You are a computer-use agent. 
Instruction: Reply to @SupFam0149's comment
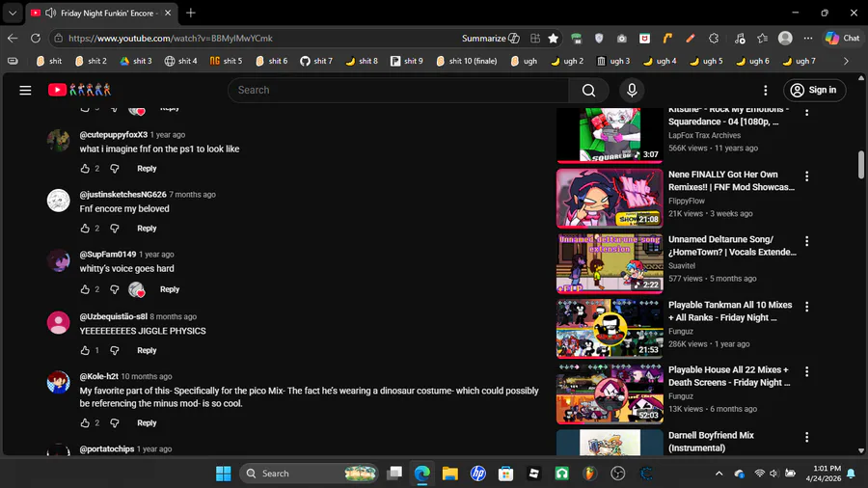pyautogui.click(x=170, y=288)
